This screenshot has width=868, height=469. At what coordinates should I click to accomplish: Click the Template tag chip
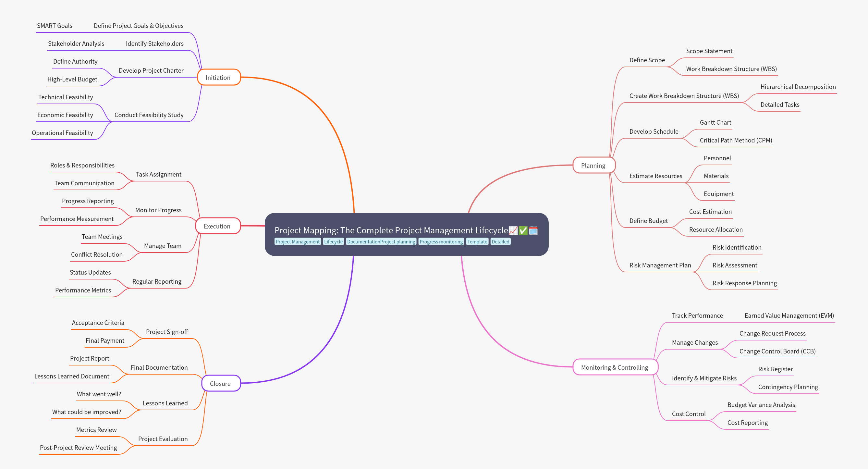(477, 241)
